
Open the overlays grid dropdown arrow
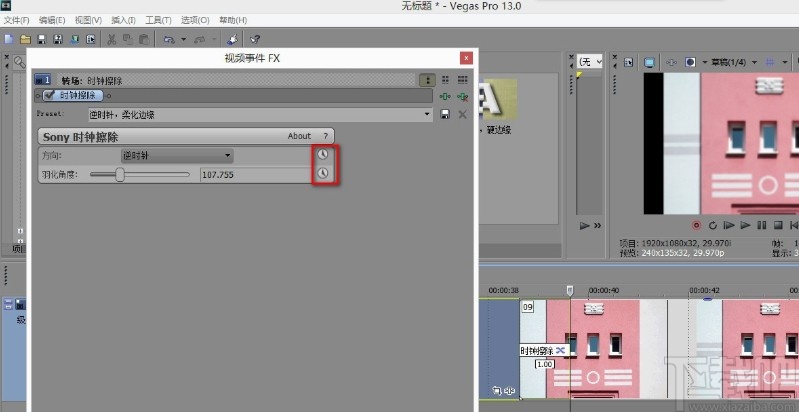pos(784,62)
